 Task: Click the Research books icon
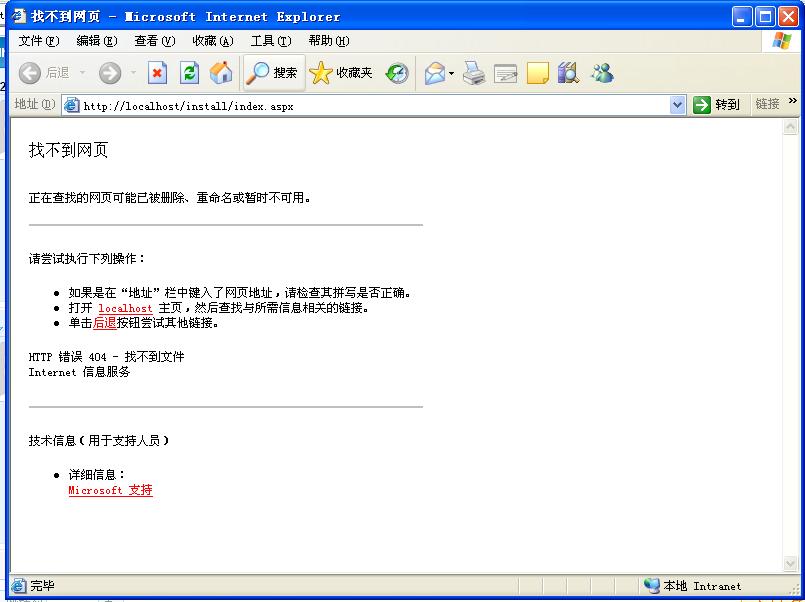(x=568, y=73)
